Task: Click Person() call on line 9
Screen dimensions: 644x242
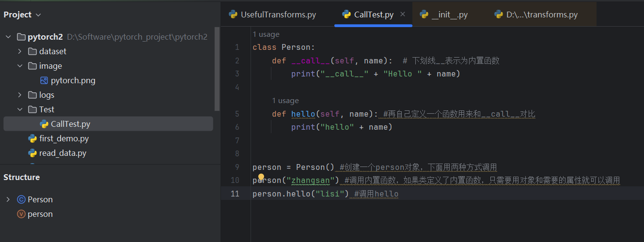Action: click(315, 167)
